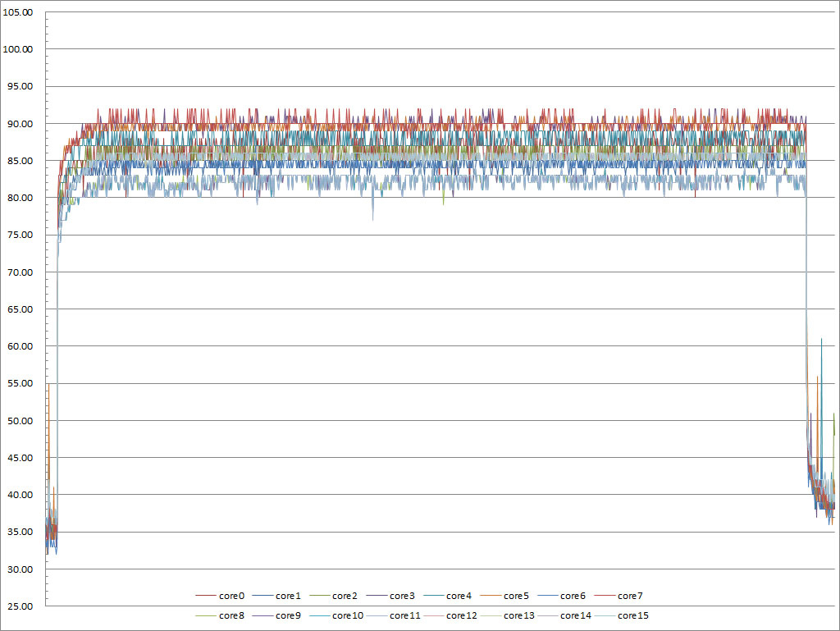840x631 pixels.
Task: Select the core12 legend entry
Action: pyautogui.click(x=450, y=615)
